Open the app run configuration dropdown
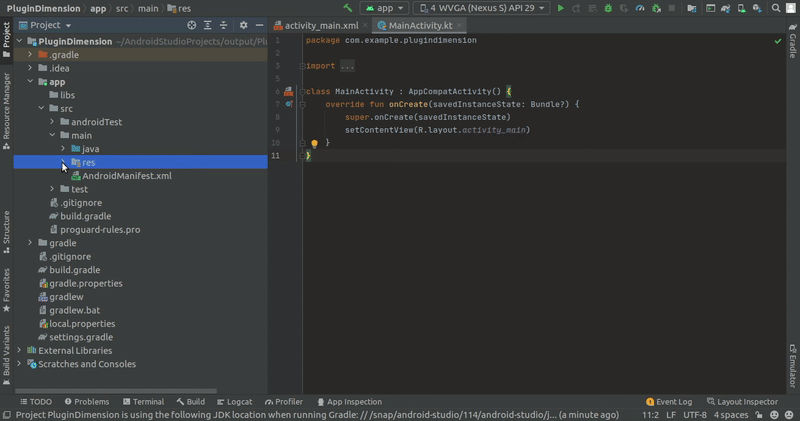This screenshot has width=800, height=421. pyautogui.click(x=384, y=8)
